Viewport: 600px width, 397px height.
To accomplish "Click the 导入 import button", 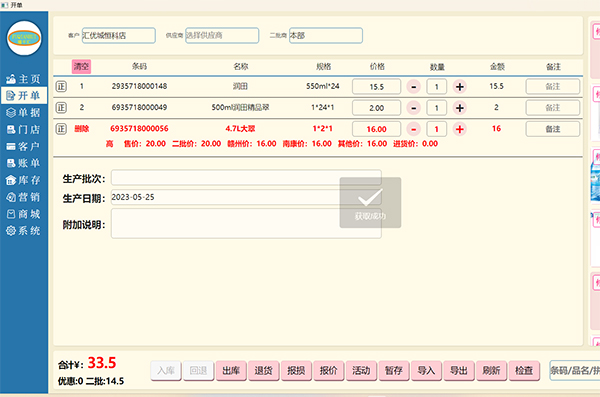I will 426,371.
